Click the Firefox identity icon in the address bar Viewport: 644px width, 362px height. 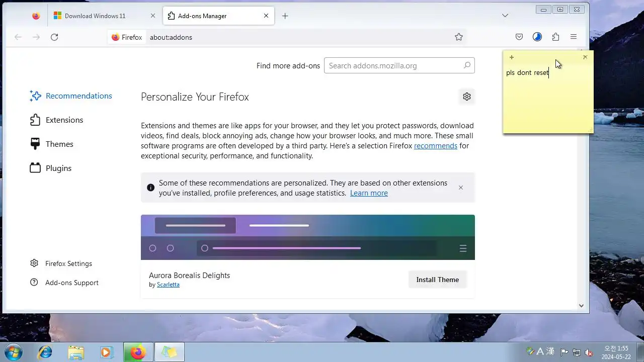[x=127, y=37]
